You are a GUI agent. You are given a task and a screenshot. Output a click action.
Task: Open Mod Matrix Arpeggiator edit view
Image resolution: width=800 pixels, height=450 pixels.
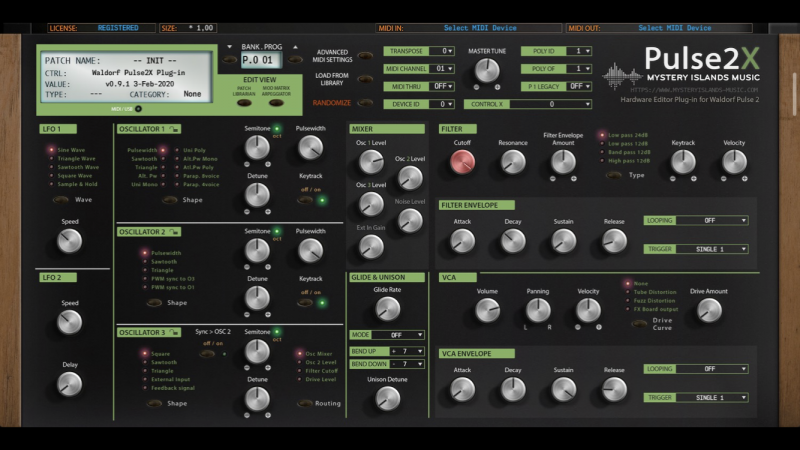(276, 103)
